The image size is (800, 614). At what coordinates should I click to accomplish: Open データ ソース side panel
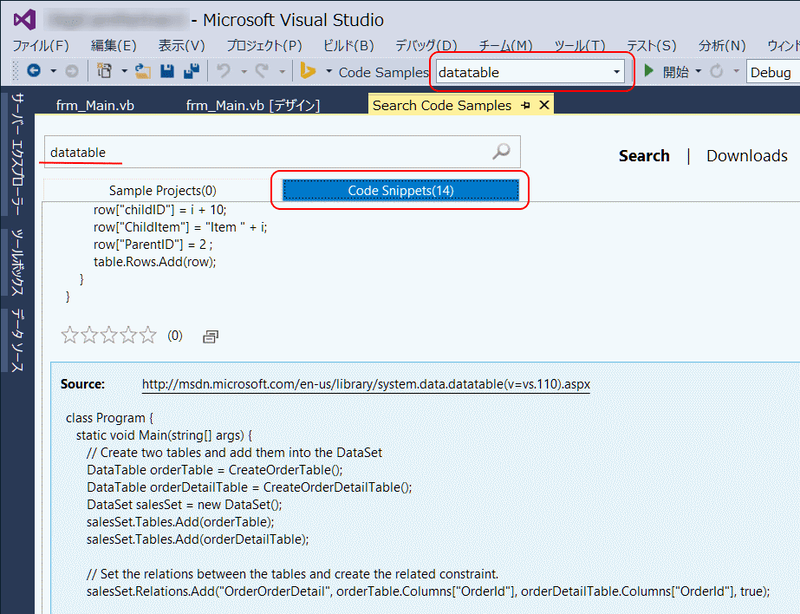(x=18, y=340)
